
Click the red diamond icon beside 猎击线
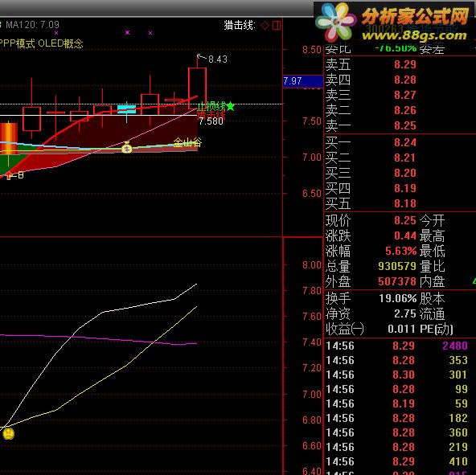265,26
